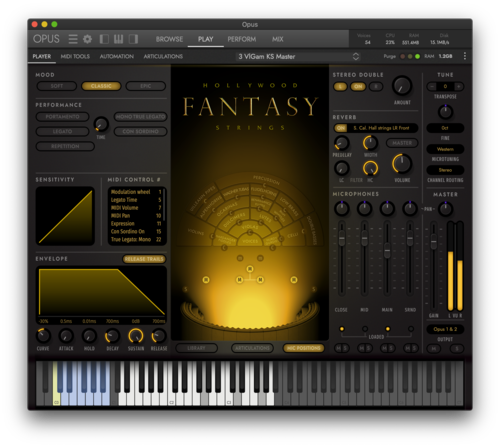The height and width of the screenshot is (447, 500).
Task: Click the Master Gain fader
Action: [x=433, y=243]
